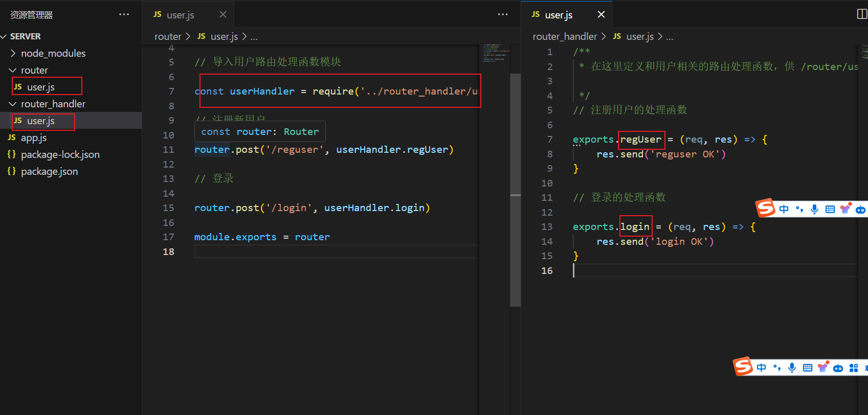Click 'userHandler.login' in the login route line

pos(374,207)
